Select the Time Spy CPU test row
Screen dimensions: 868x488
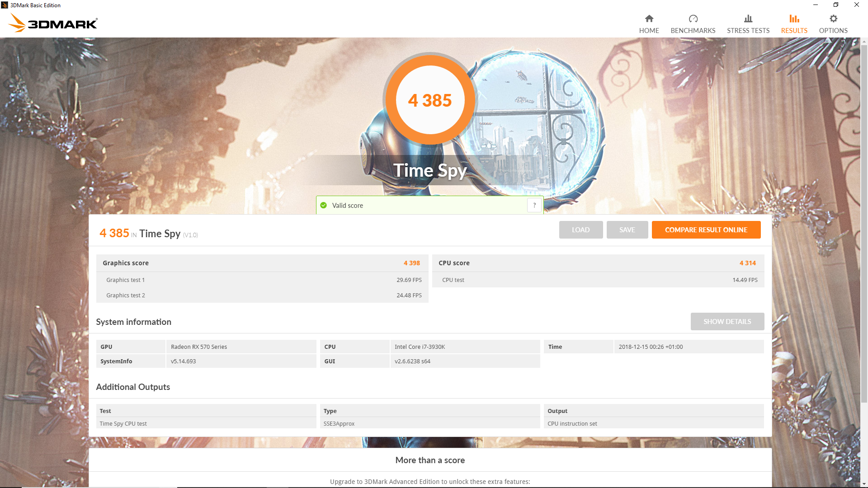[x=123, y=423]
